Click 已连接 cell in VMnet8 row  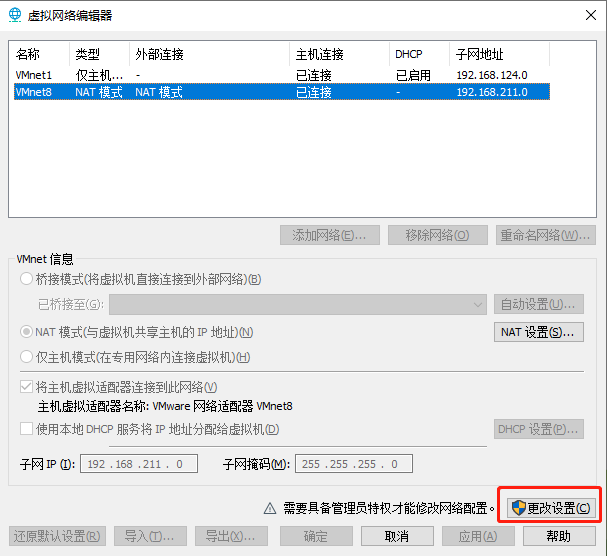(x=314, y=92)
